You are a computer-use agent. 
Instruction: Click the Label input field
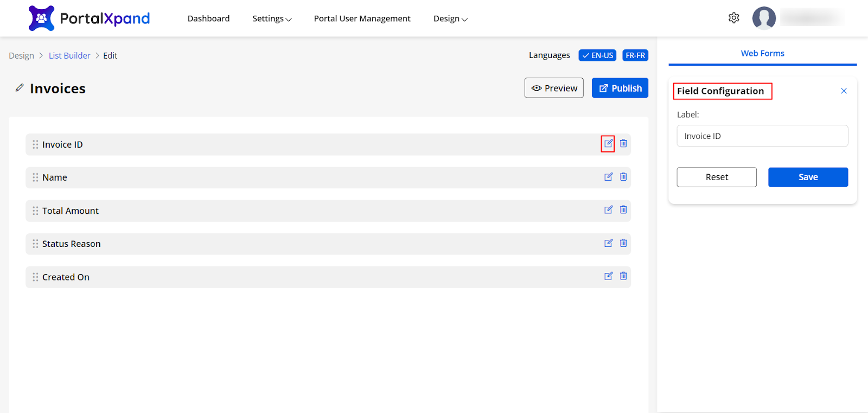(x=762, y=136)
